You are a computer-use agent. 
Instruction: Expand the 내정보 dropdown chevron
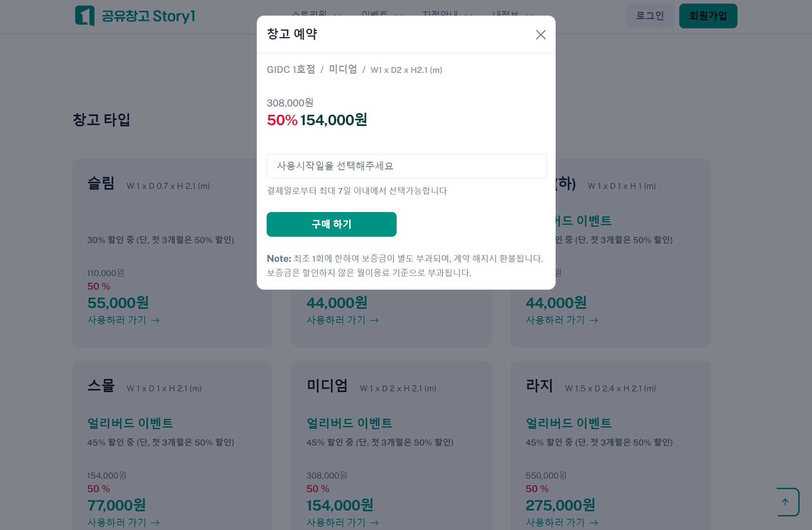[x=529, y=15]
